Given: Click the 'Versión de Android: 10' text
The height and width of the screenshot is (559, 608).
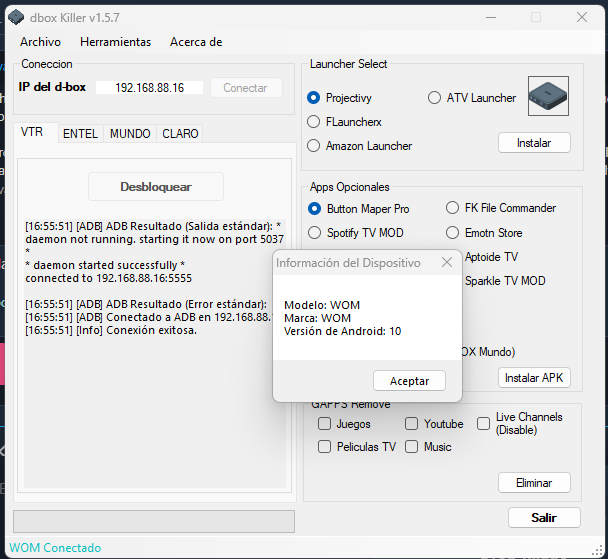Looking at the screenshot, I should (342, 331).
